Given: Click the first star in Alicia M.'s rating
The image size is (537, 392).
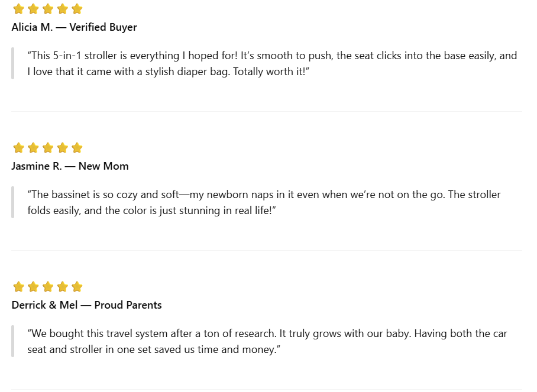Looking at the screenshot, I should coord(18,9).
